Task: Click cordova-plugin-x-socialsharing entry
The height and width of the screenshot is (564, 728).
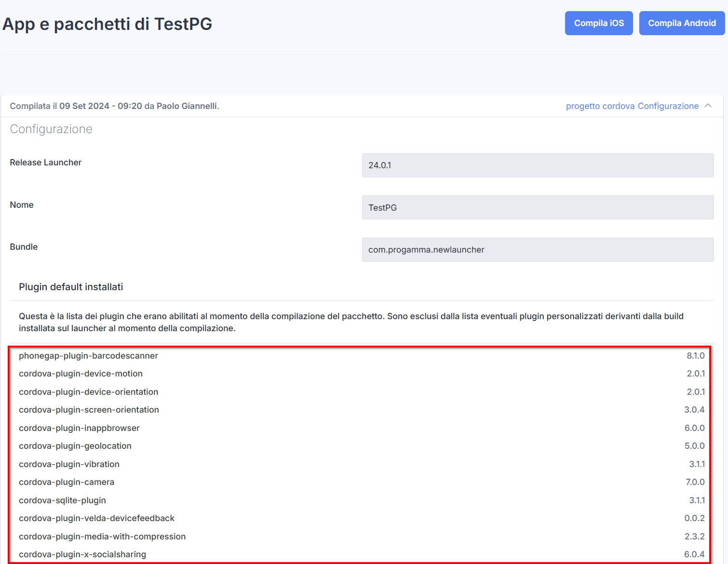Action: (x=82, y=554)
